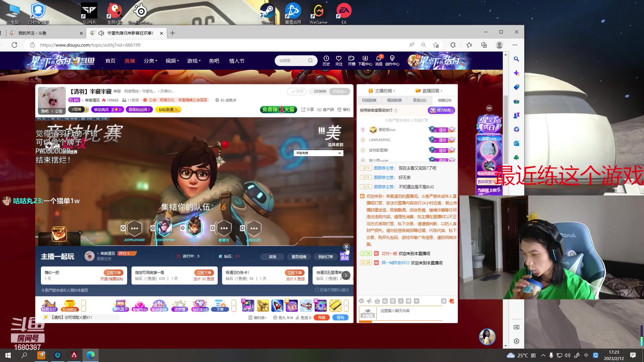Open the 造梦屋 icon
The width and height of the screenshot is (644, 362).
click(180, 306)
